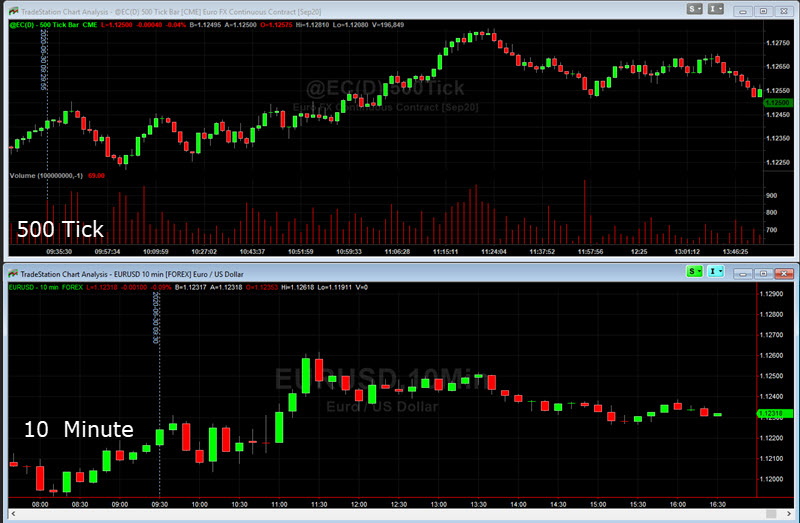Click 'Hi=1.12810' in upper status line
Image resolution: width=800 pixels, height=523 pixels.
[312, 24]
